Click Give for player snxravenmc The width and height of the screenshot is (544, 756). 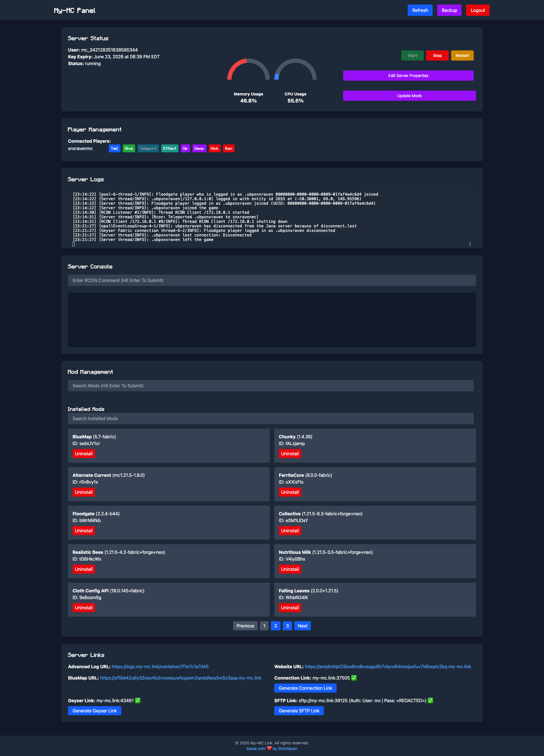click(129, 149)
